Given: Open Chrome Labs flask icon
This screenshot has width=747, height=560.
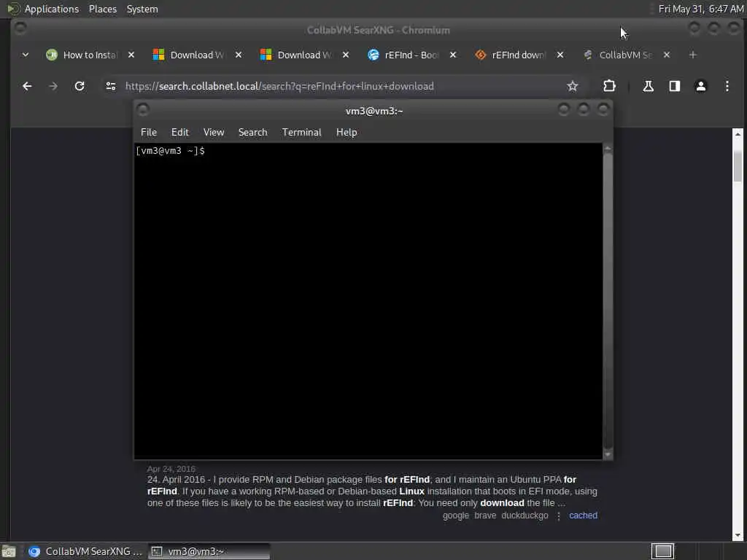Looking at the screenshot, I should tap(648, 86).
